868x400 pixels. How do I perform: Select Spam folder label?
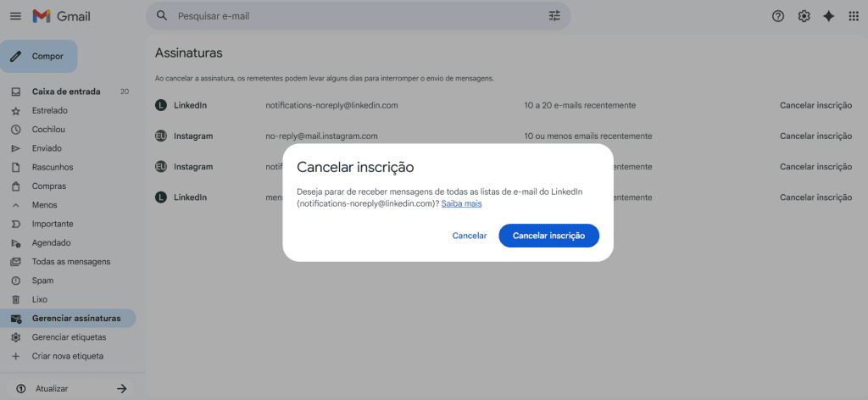click(x=42, y=281)
